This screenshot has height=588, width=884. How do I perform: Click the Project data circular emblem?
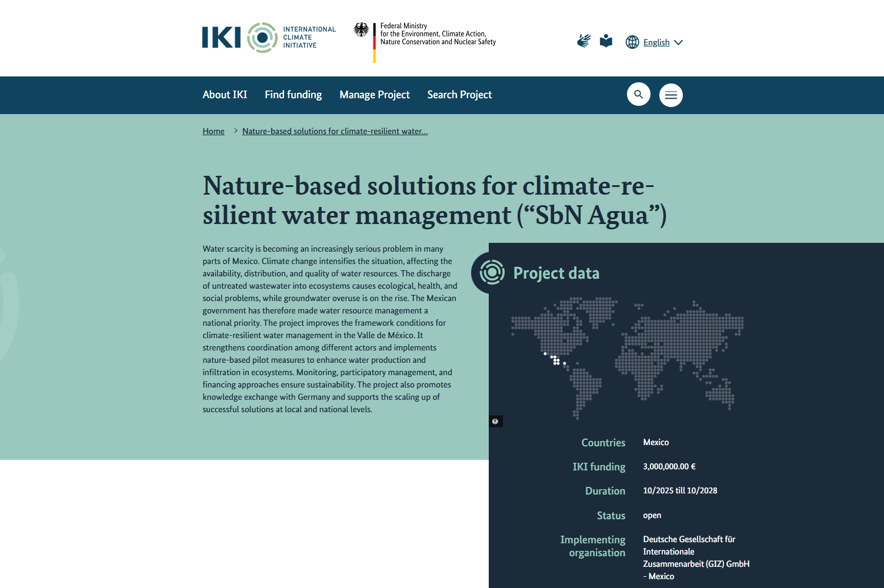tap(492, 273)
